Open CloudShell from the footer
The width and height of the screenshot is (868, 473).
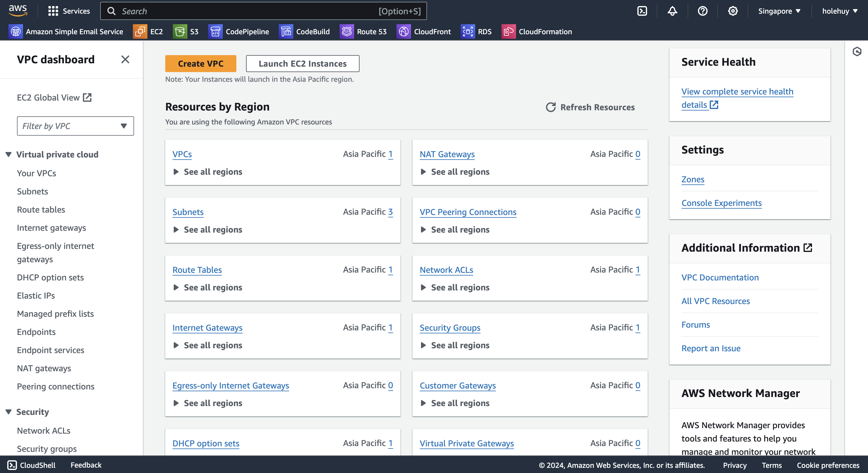(x=31, y=465)
